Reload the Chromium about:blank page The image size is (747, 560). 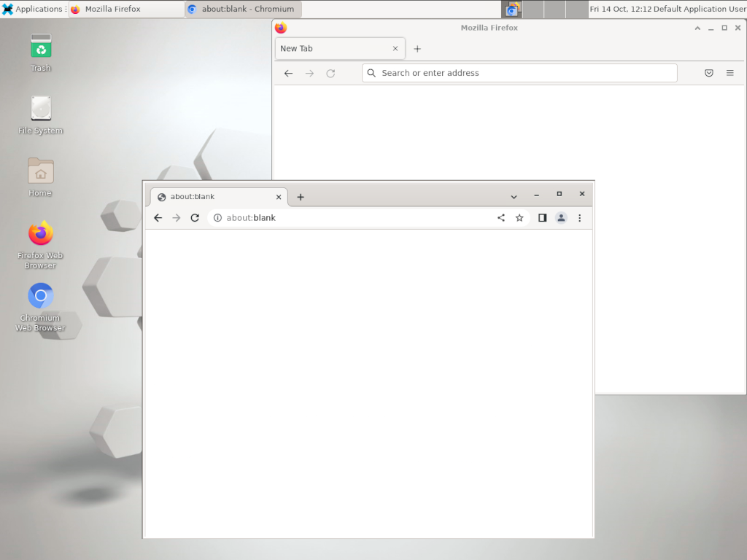tap(195, 217)
